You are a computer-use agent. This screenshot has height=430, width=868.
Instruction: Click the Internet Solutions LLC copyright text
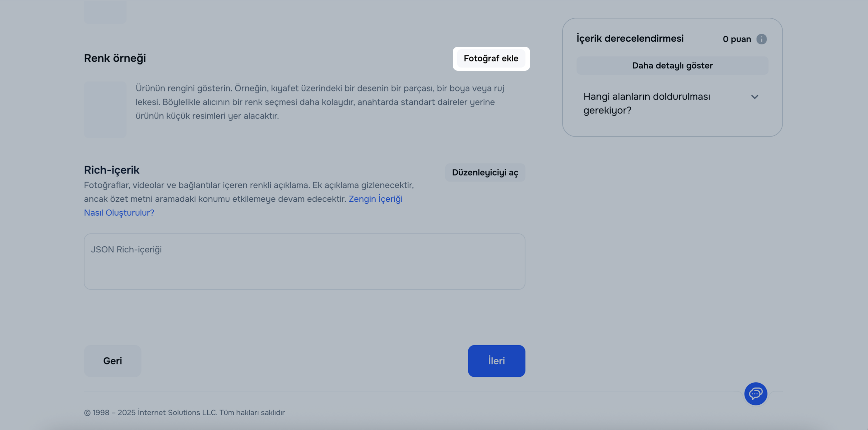pos(184,413)
